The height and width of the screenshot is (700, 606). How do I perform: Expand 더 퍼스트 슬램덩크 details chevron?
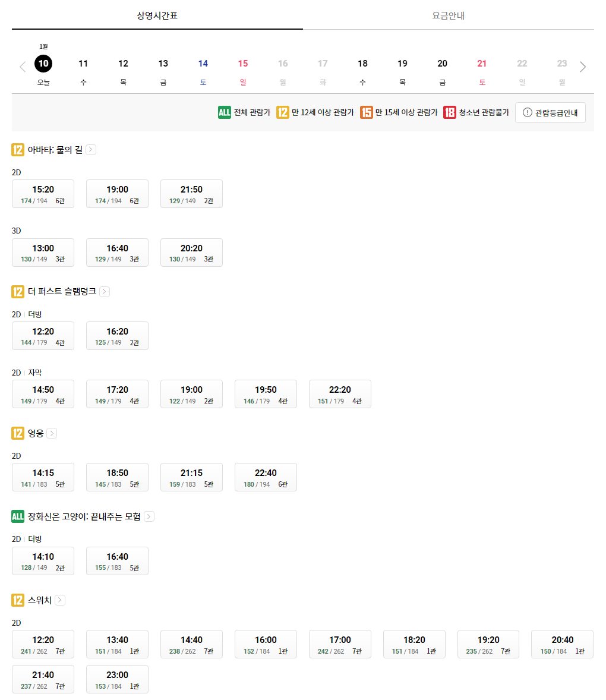pyautogui.click(x=105, y=292)
